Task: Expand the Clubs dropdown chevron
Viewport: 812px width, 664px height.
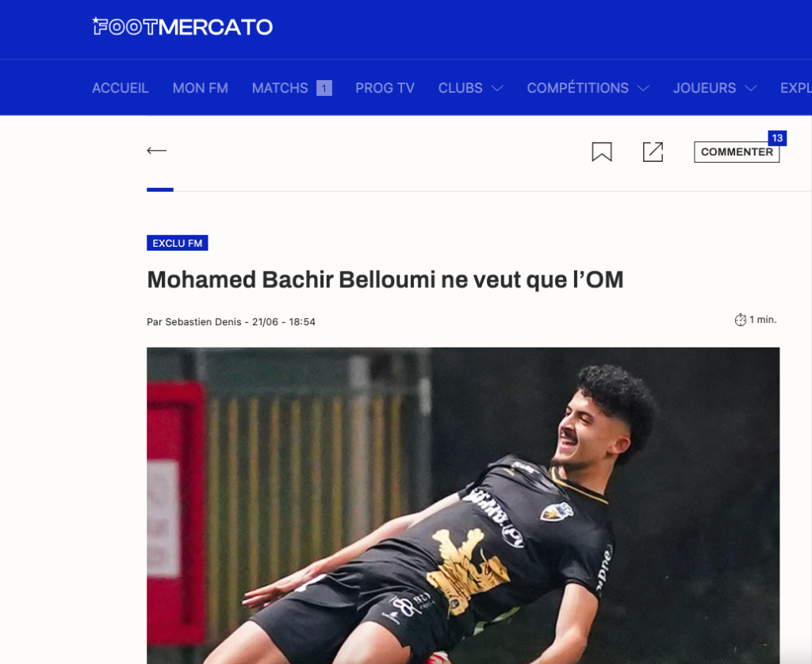Action: click(496, 89)
